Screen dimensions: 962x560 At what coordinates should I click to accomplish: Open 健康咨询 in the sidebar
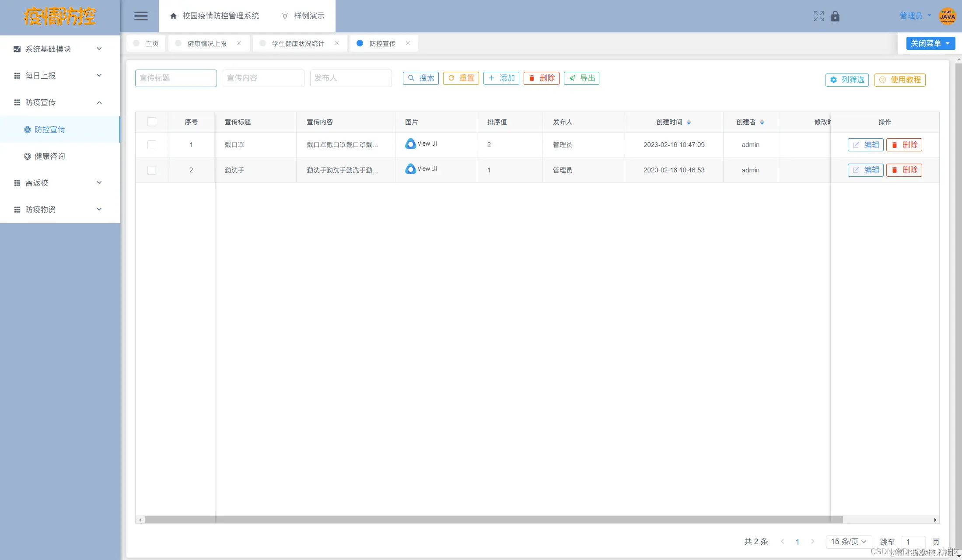(x=49, y=156)
